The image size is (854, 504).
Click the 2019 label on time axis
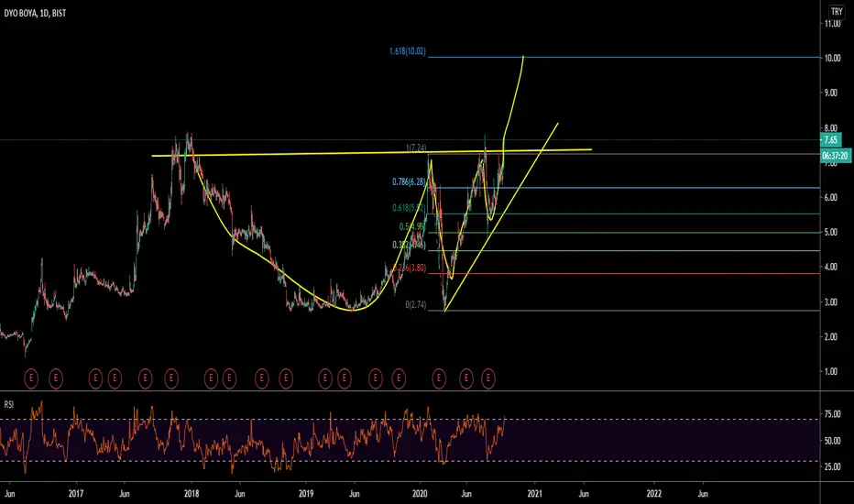(x=306, y=494)
